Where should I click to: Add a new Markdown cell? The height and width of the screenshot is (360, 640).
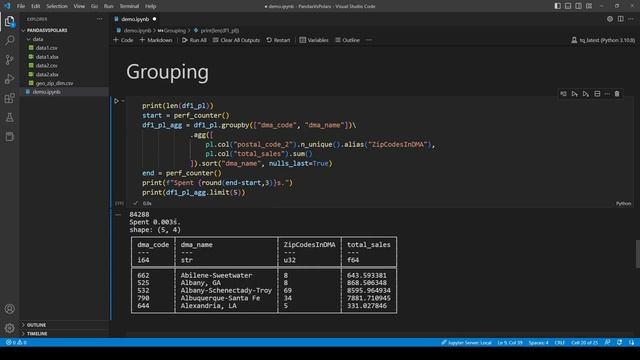(156, 40)
